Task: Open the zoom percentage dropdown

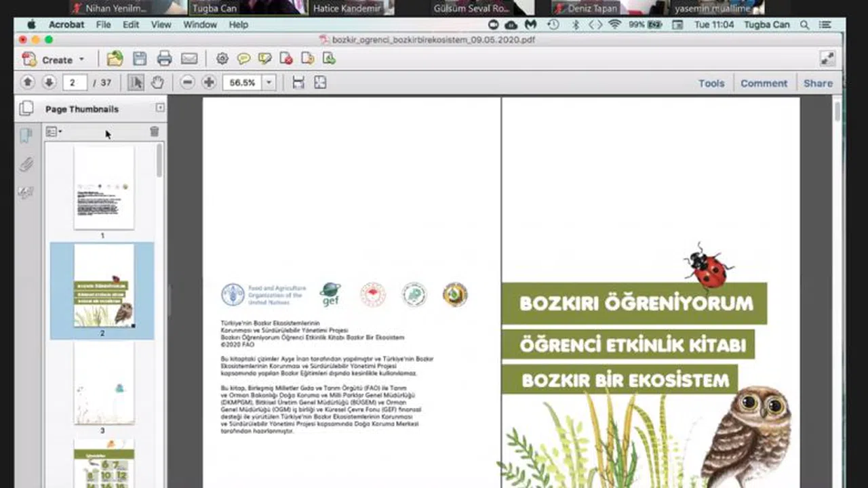Action: click(x=269, y=83)
